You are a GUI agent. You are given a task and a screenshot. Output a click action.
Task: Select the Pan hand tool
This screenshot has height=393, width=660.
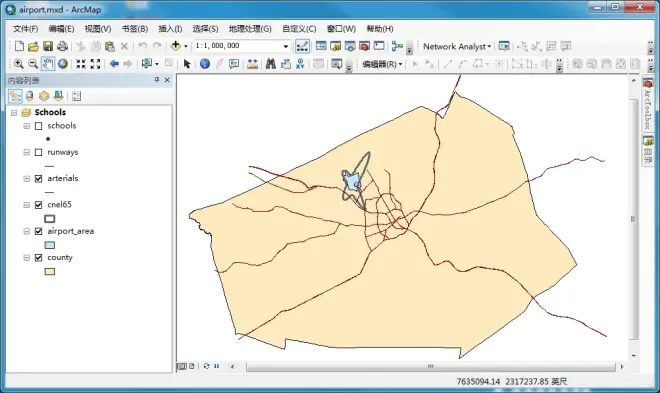point(48,64)
